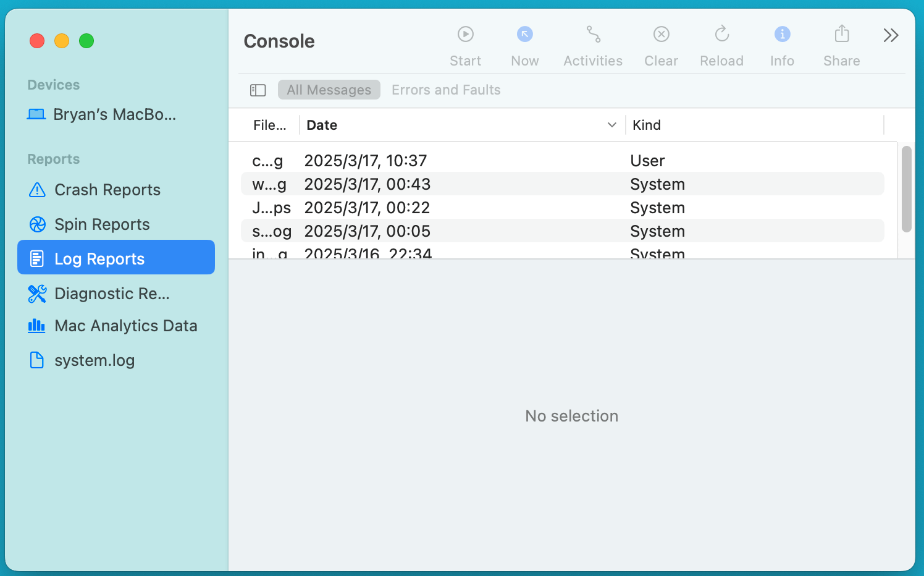
Task: Click the Start streaming icon
Action: [x=465, y=35]
